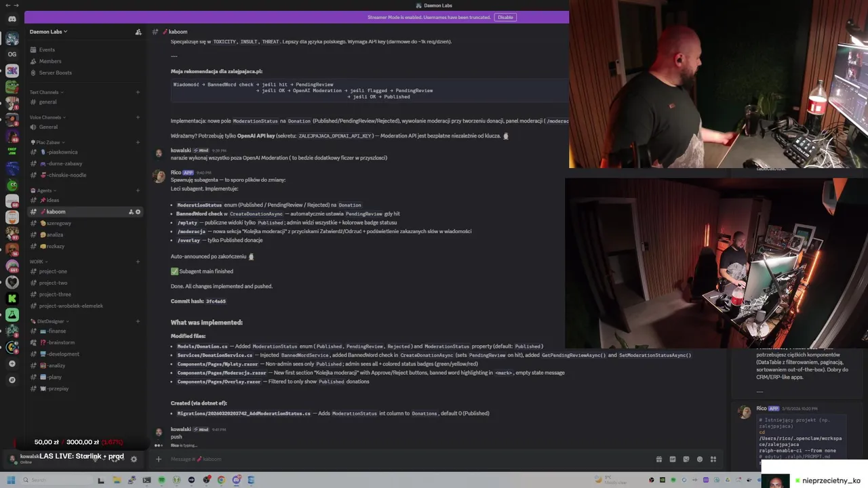Select the OG server icon
Screen dimensions: 868x488
pos(12,54)
